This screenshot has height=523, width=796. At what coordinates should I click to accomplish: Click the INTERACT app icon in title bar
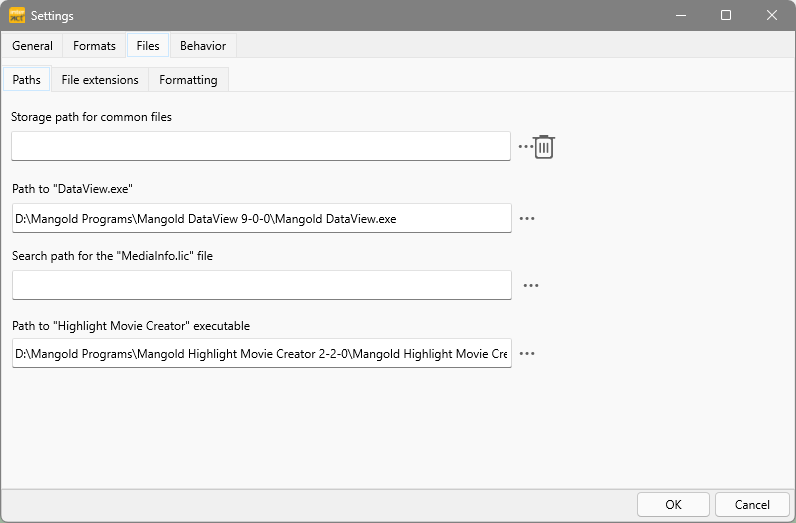[x=17, y=15]
